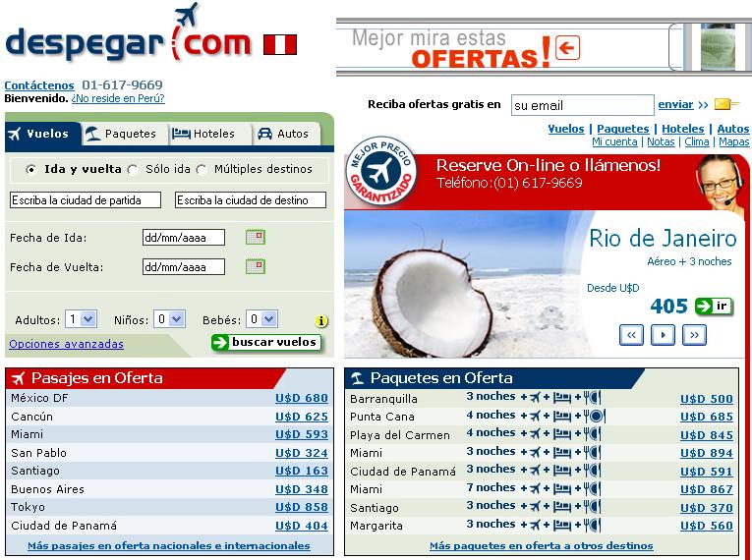Click the U$D 845 Playa del Carmen price
This screenshot has width=752, height=560.
point(707,435)
